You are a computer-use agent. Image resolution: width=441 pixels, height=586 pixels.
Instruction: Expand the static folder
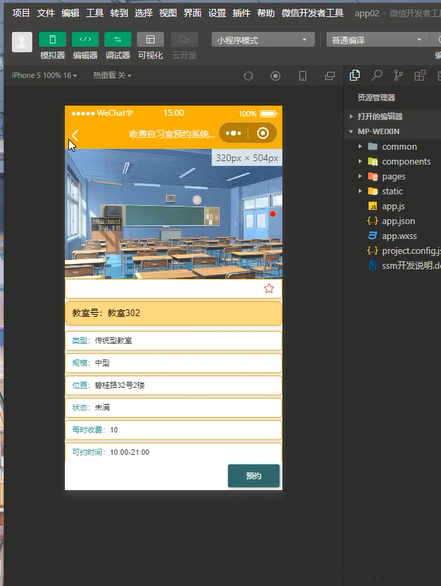coord(392,191)
